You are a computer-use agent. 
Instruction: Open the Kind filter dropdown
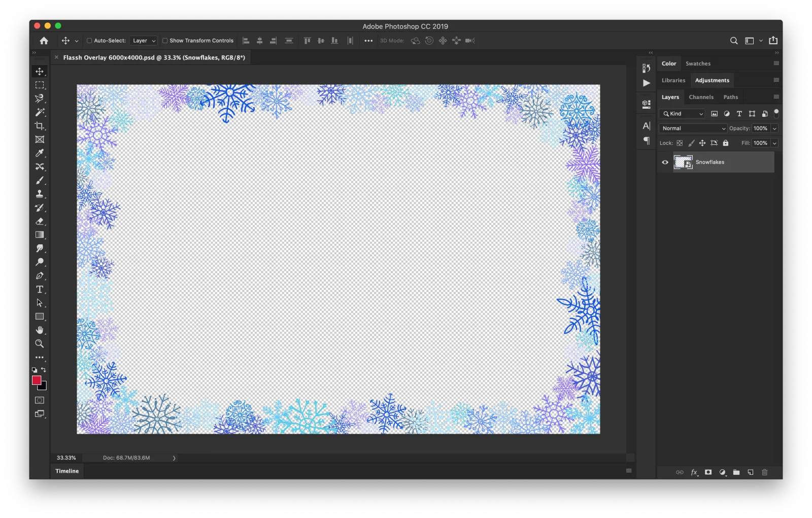682,114
